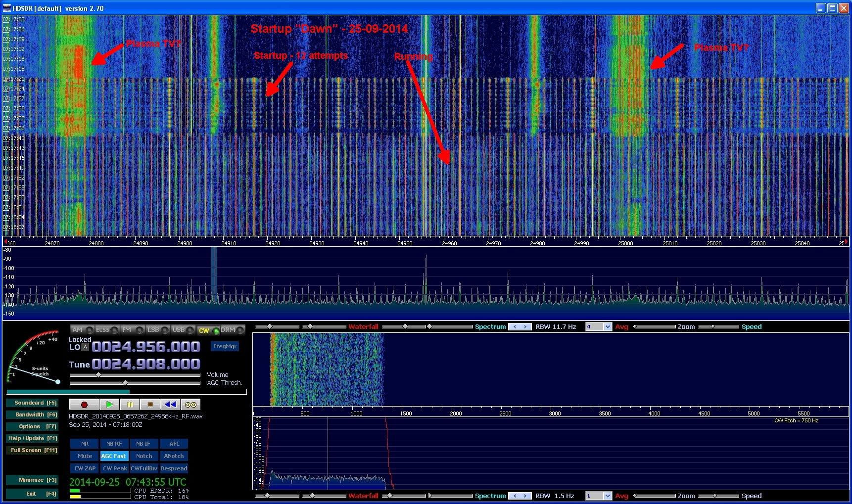Viewport: 852px width, 504px height.
Task: Click the squelch knob on the S-meter
Action: pos(58,381)
